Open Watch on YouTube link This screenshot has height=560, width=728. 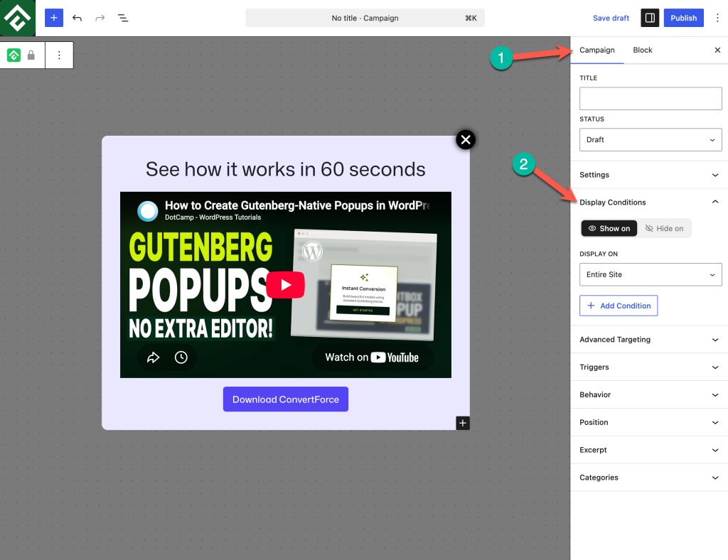(372, 357)
